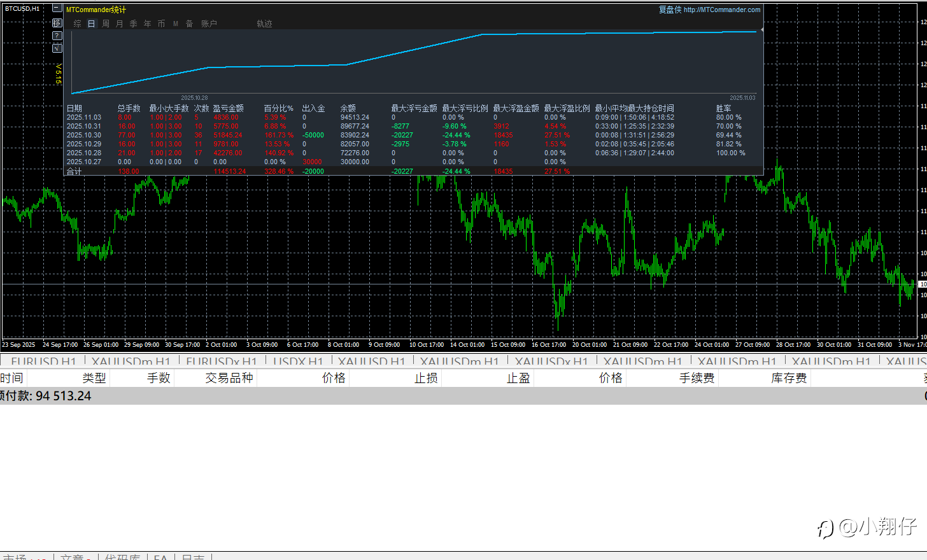
Task: Switch to the 综 summary statistics view
Action: [x=78, y=24]
